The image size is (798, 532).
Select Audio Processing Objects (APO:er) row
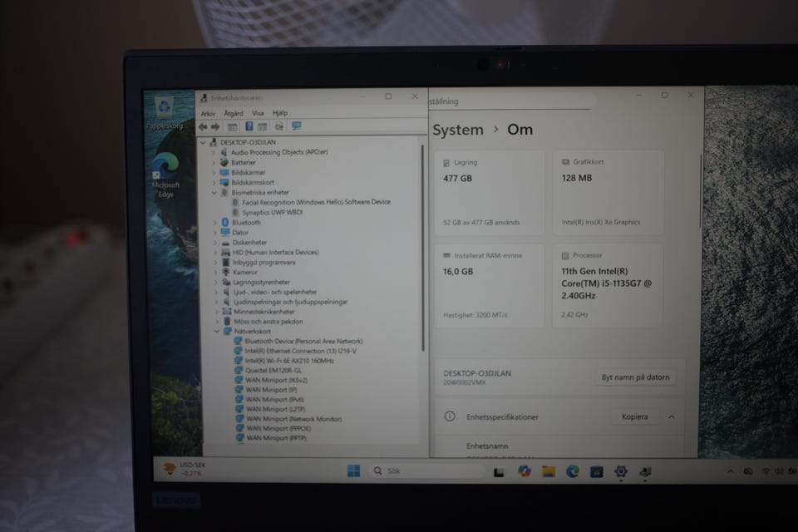pyautogui.click(x=279, y=152)
